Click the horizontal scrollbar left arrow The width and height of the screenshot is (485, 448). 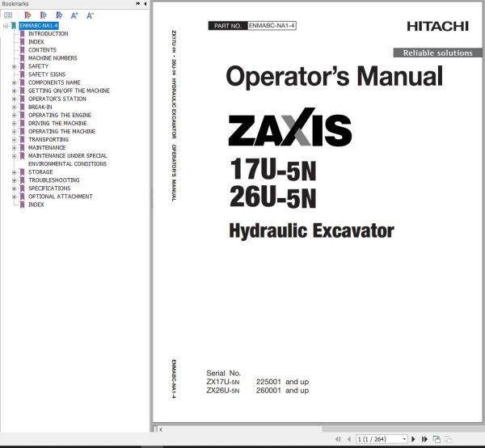(160, 429)
